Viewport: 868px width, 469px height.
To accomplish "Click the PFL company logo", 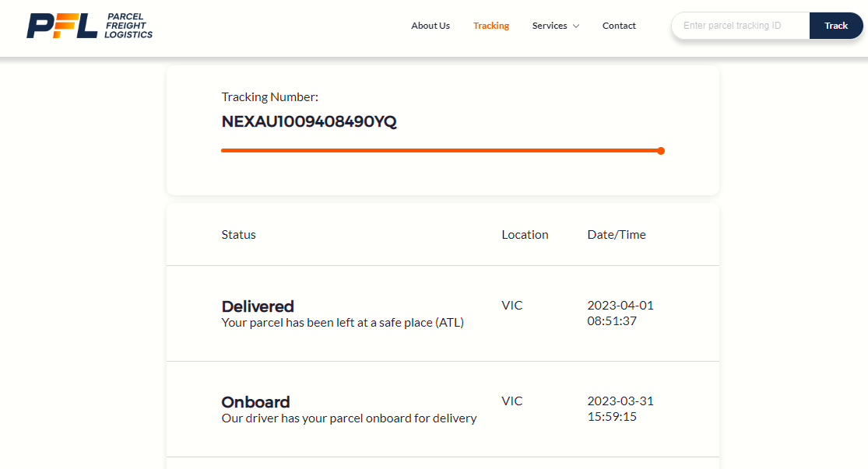I will pos(90,26).
